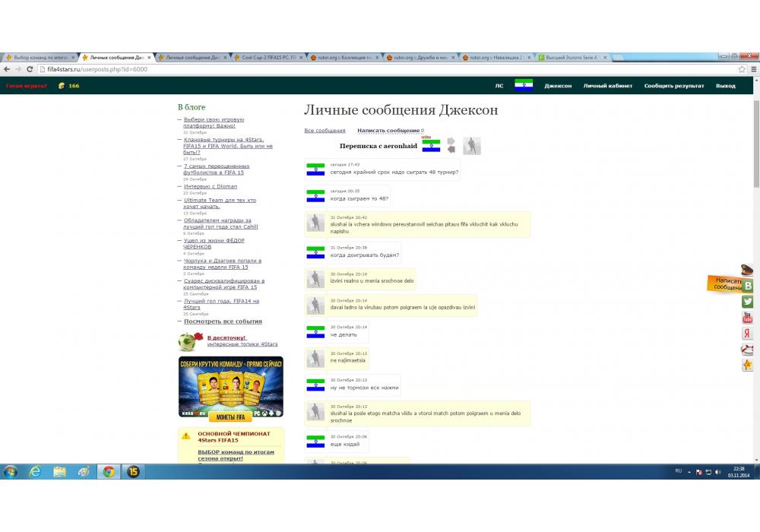Open FIFA 15 icon in taskbar
This screenshot has height=532, width=760.
pyautogui.click(x=132, y=472)
